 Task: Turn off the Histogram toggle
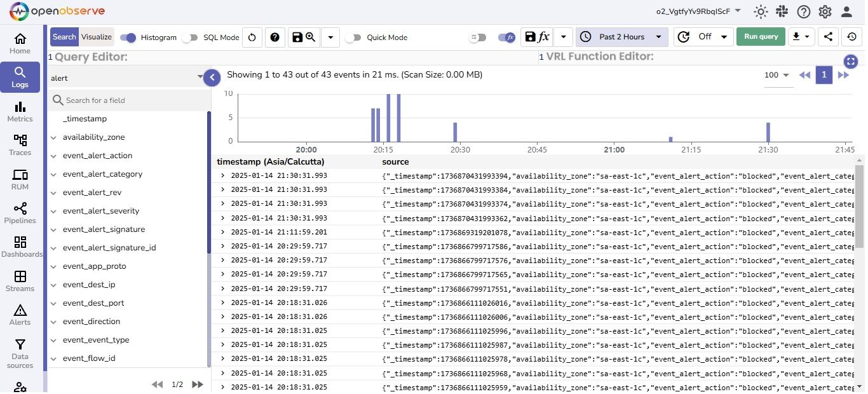[x=127, y=37]
